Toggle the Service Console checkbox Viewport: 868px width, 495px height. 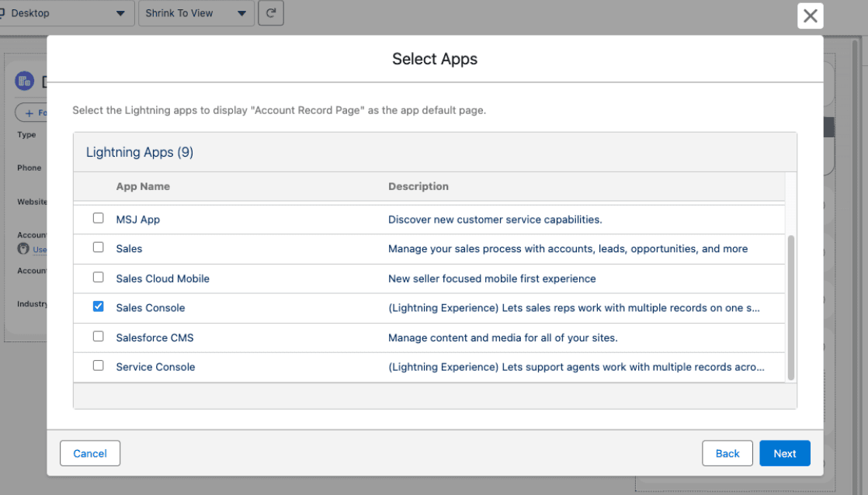click(x=99, y=366)
